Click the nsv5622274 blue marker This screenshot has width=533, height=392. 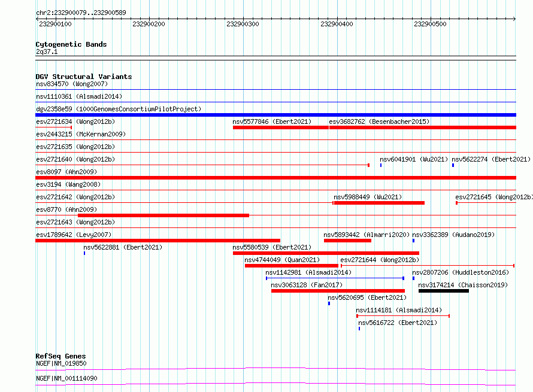click(453, 165)
